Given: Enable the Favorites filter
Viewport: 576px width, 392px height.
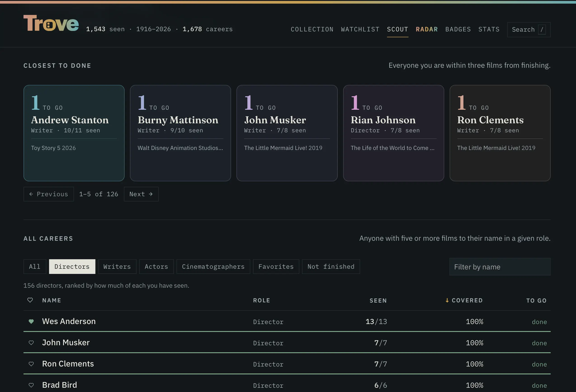Looking at the screenshot, I should (x=276, y=267).
